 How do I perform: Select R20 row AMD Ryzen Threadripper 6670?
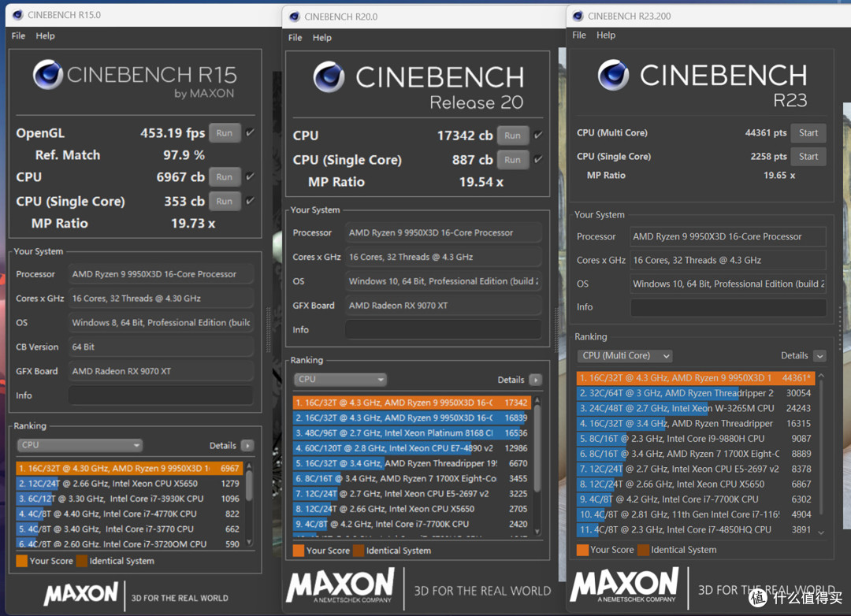point(411,463)
